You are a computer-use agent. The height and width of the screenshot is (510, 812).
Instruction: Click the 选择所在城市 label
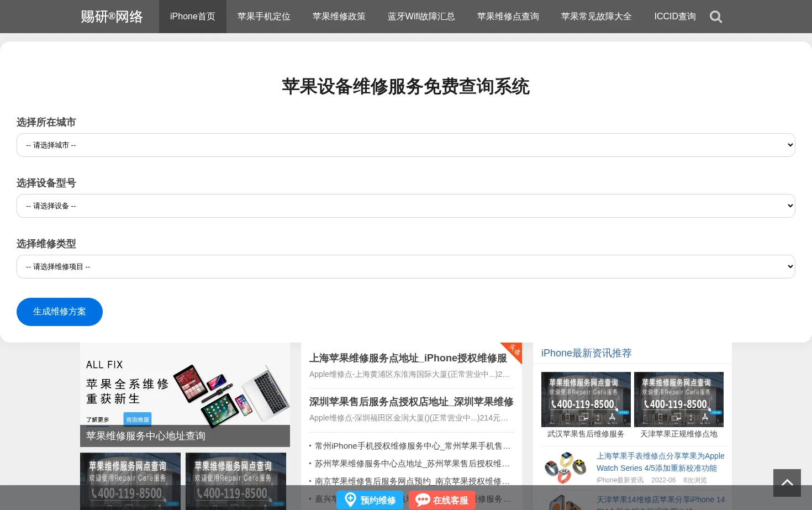(x=46, y=122)
